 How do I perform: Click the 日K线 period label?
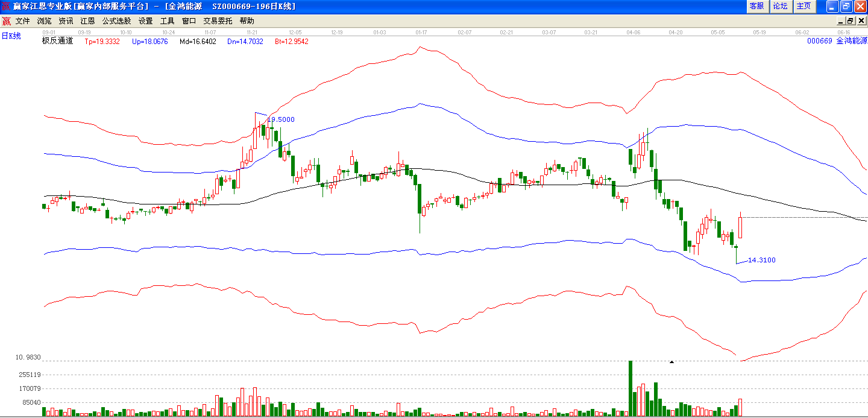pos(11,36)
